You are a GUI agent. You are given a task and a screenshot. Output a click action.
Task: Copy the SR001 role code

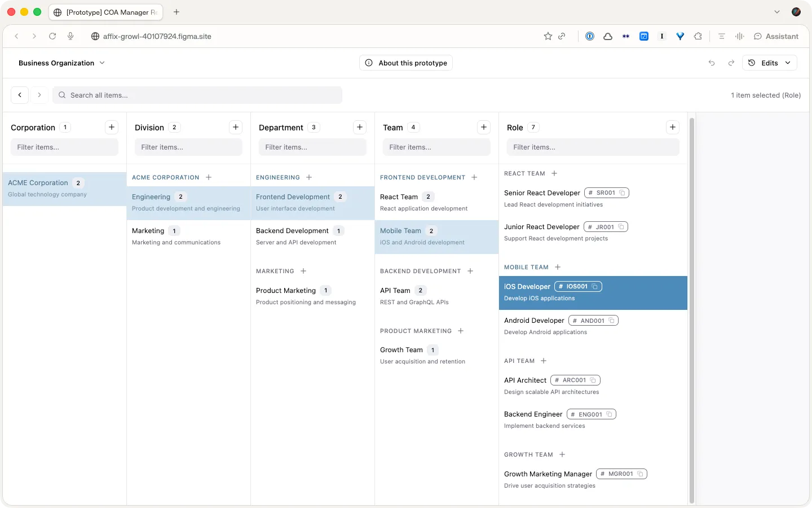pos(623,193)
